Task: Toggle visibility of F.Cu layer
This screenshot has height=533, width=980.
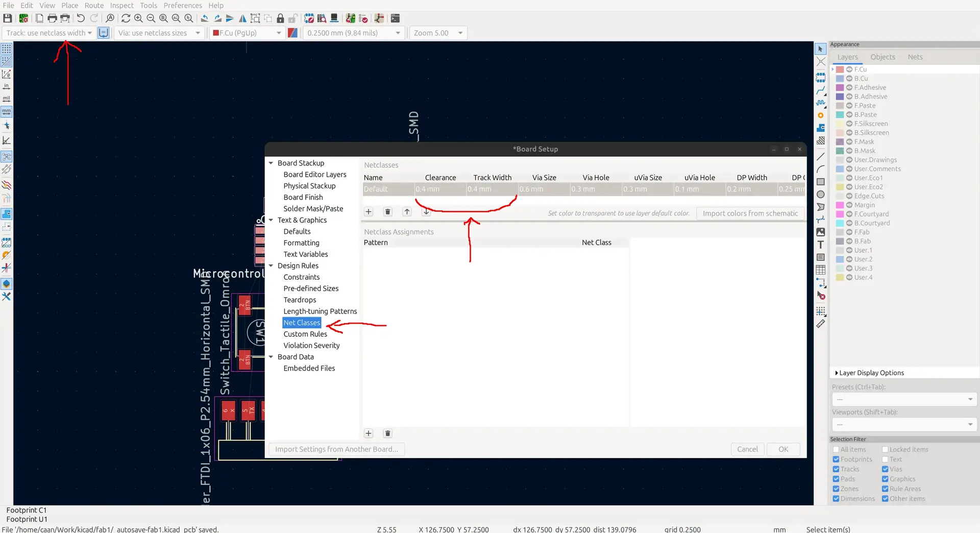Action: tap(849, 69)
